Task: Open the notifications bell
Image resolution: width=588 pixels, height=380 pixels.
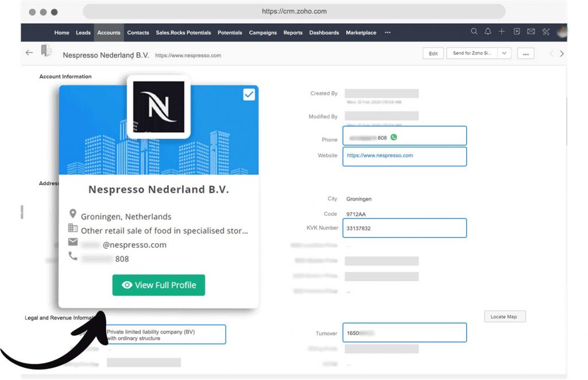Action: coord(488,32)
